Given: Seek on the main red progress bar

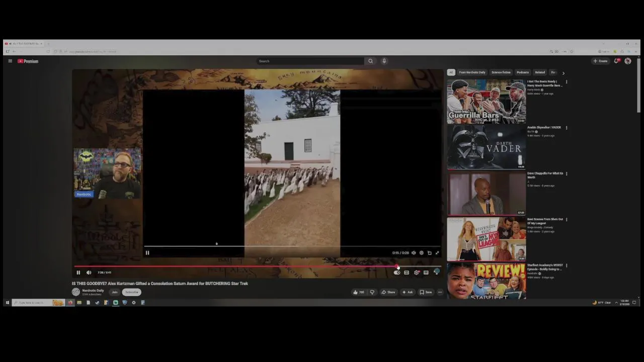Looking at the screenshot, I should coord(258,266).
